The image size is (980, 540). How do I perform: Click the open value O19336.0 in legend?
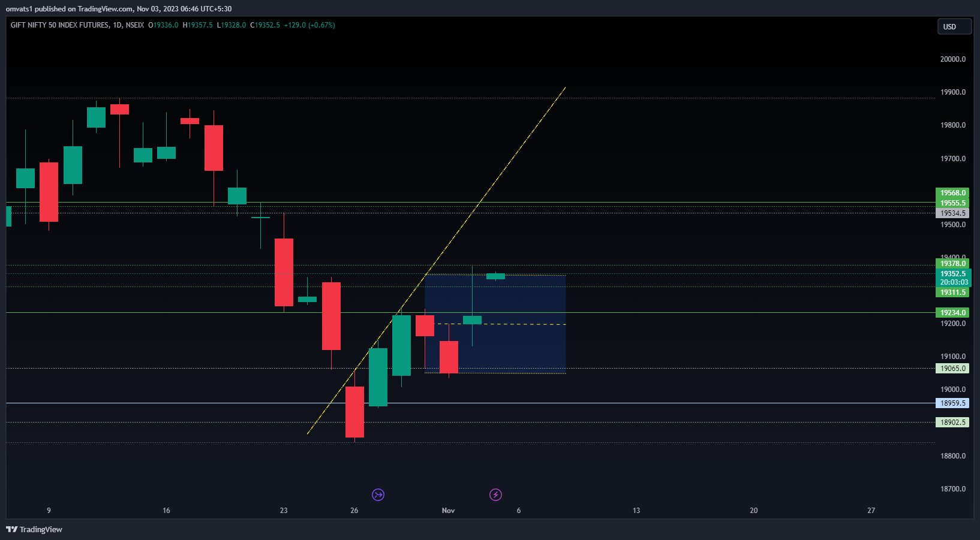[x=163, y=25]
